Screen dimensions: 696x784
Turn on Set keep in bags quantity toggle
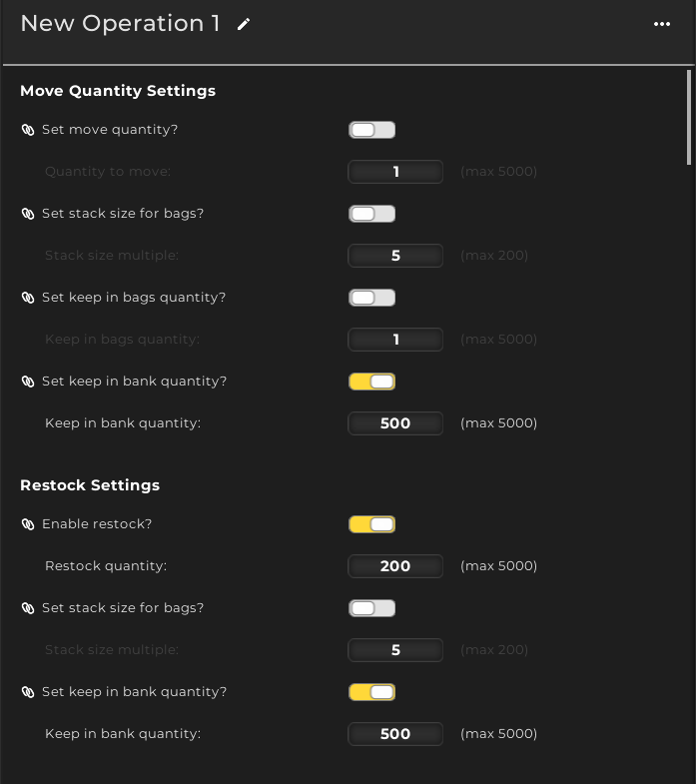tap(371, 298)
